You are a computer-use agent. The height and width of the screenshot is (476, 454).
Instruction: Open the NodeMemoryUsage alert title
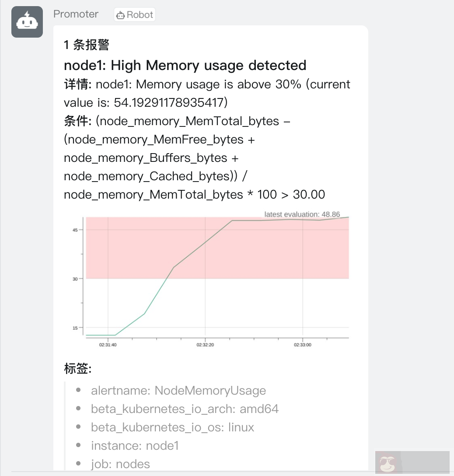tap(185, 65)
